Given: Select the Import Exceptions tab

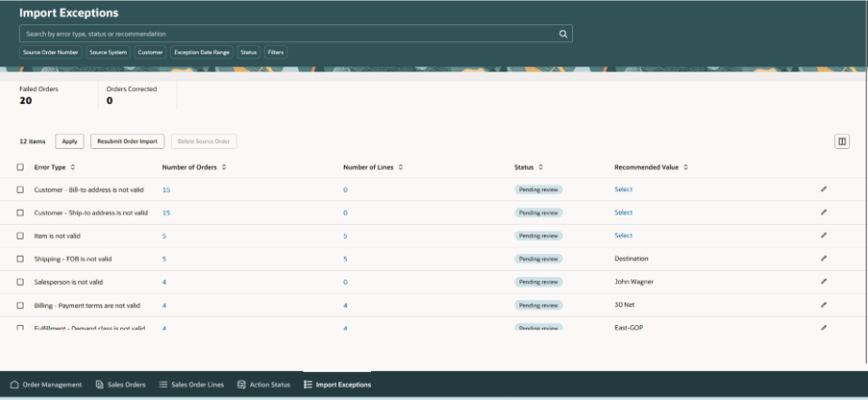Looking at the screenshot, I should click(x=337, y=385).
